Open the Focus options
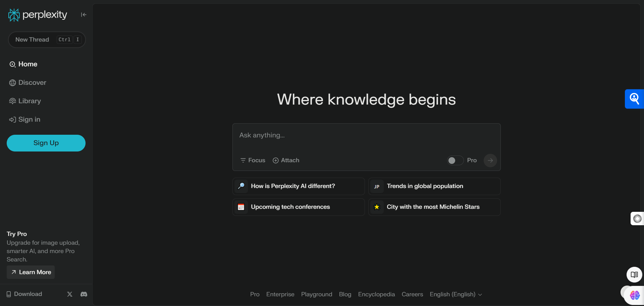This screenshot has width=644, height=306. click(253, 160)
